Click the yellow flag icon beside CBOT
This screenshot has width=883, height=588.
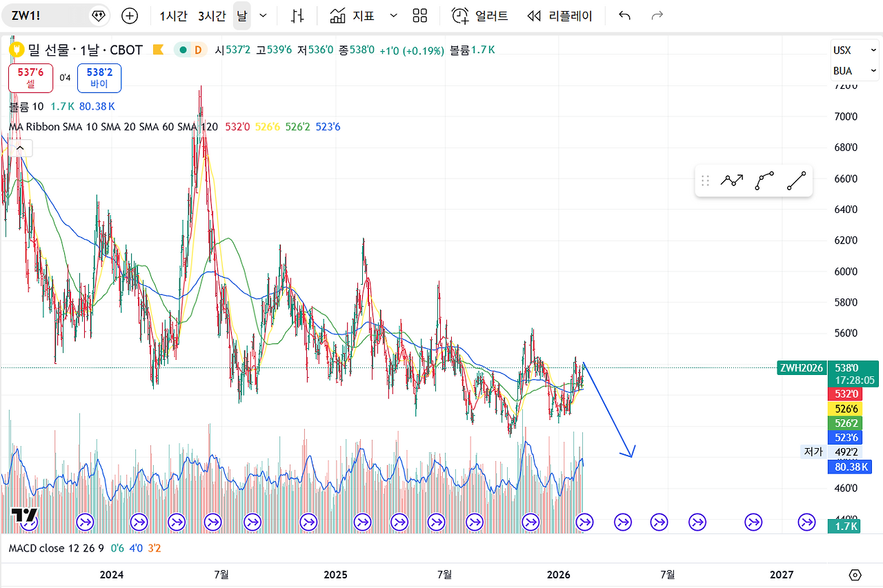point(158,50)
